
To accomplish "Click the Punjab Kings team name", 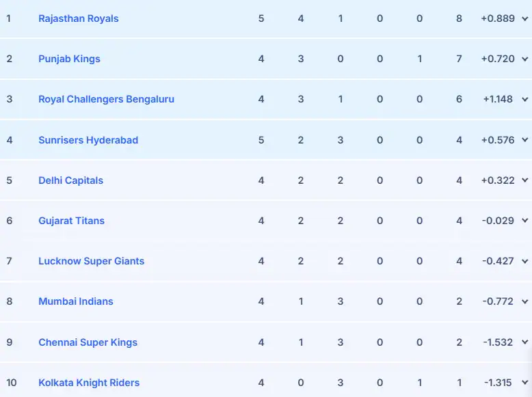I will click(x=69, y=59).
